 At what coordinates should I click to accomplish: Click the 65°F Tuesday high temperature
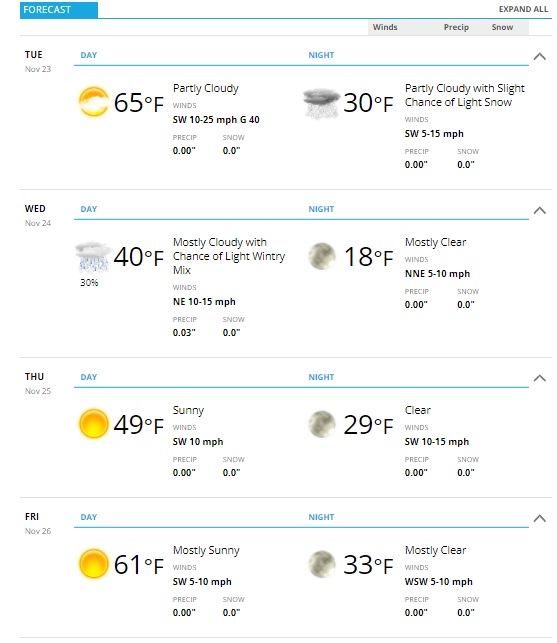pos(139,103)
